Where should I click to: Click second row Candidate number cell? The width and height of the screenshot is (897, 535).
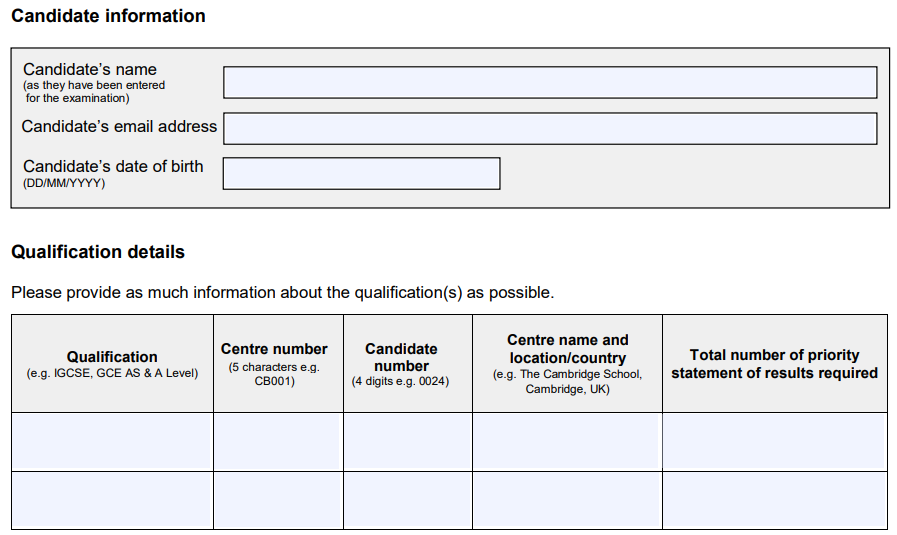click(408, 500)
